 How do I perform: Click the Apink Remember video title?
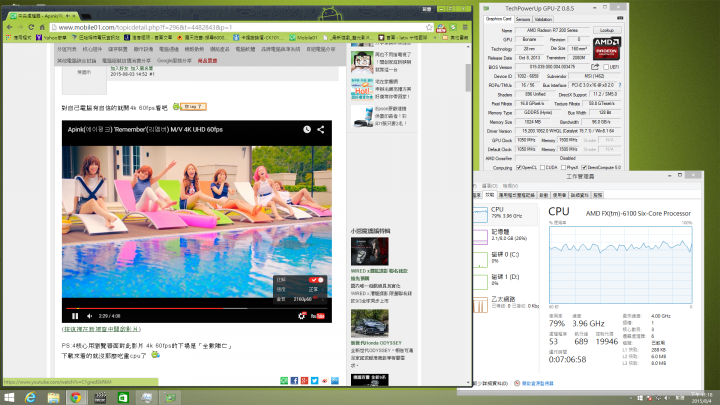tap(145, 129)
